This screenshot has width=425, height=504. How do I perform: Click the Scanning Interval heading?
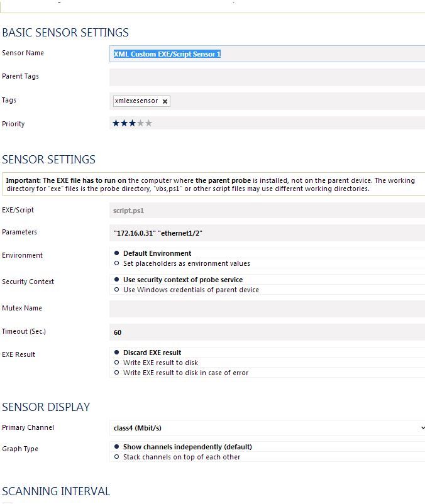pyautogui.click(x=56, y=491)
